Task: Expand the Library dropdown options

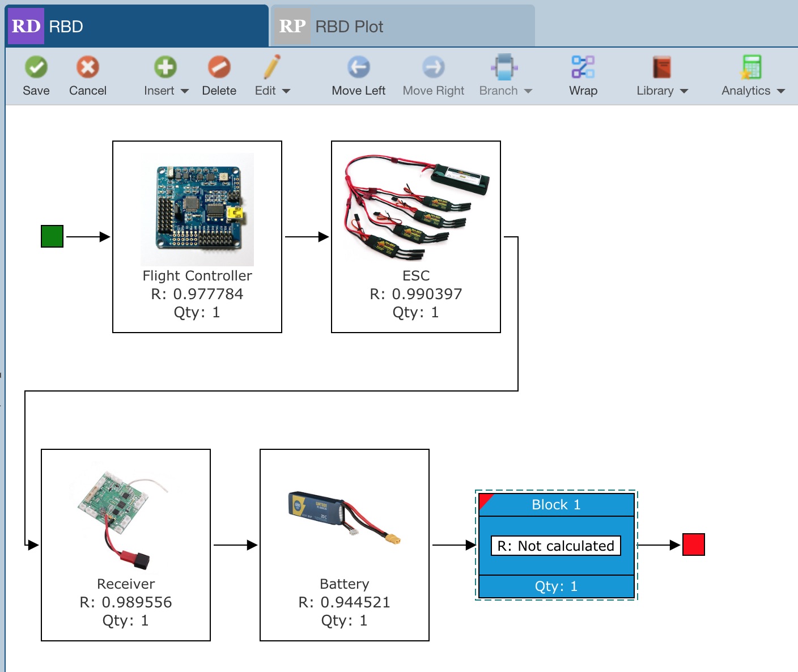Action: (684, 91)
